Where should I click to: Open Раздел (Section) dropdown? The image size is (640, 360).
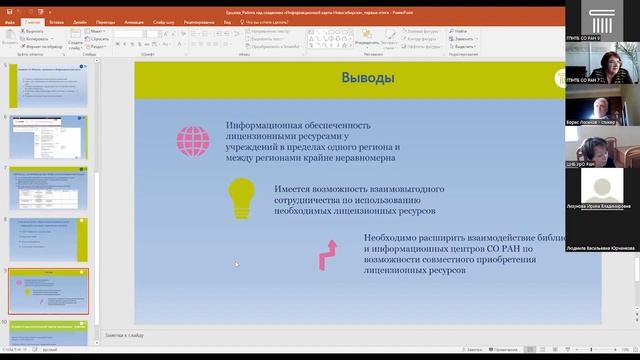point(97,47)
